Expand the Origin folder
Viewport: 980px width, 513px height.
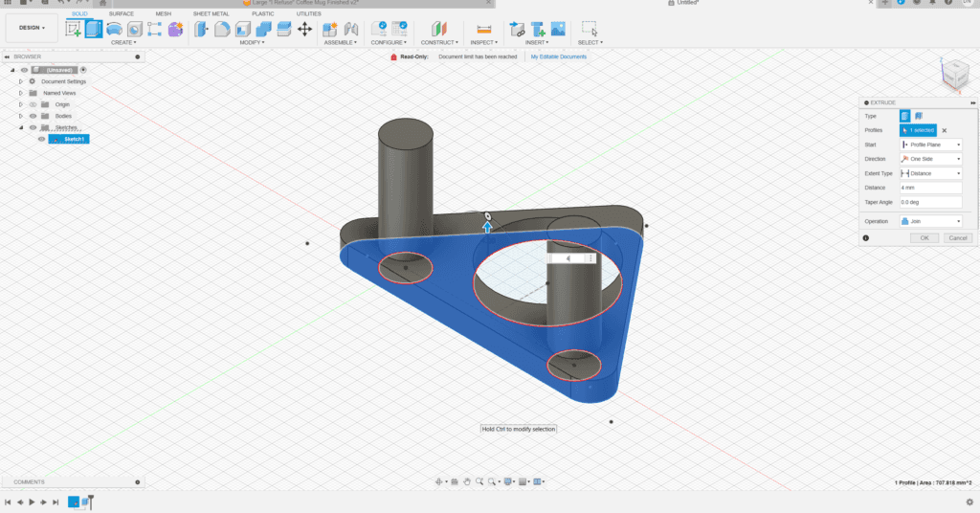click(21, 104)
